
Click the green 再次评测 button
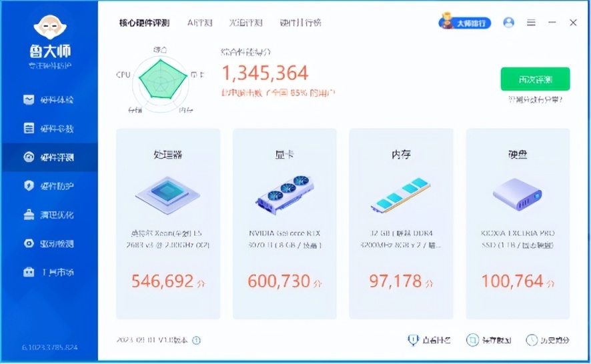(x=535, y=79)
